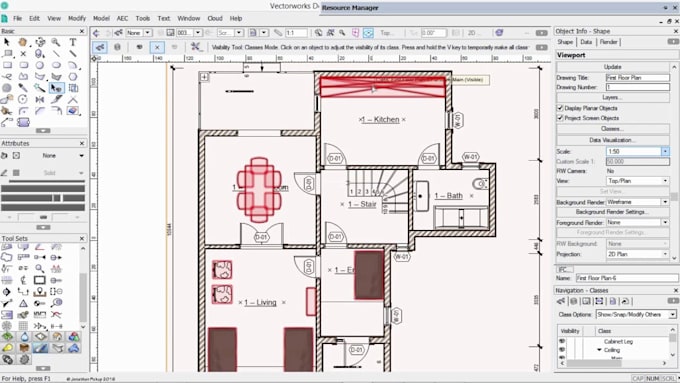Select the Eyedropper tool
The width and height of the screenshot is (680, 383).
point(23,88)
